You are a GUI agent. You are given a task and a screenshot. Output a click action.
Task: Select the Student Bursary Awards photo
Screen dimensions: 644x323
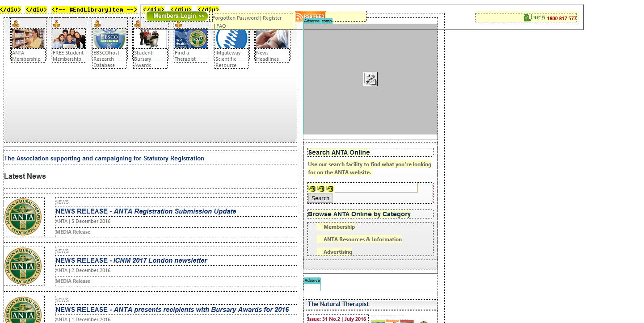(x=150, y=38)
